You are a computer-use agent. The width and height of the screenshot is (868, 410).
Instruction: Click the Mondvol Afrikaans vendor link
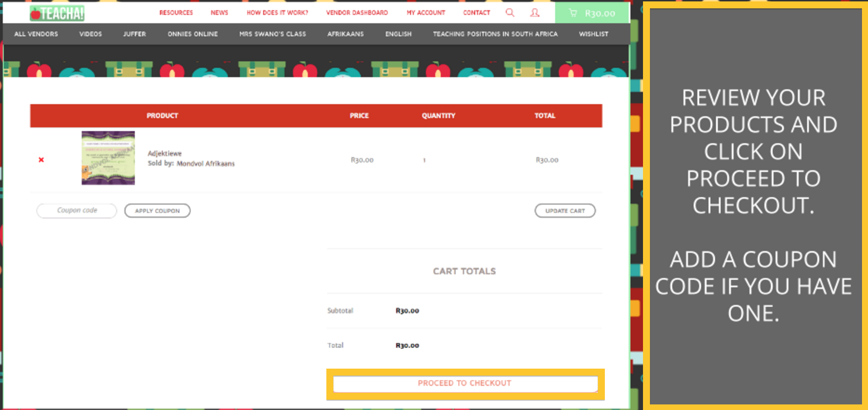tap(205, 164)
